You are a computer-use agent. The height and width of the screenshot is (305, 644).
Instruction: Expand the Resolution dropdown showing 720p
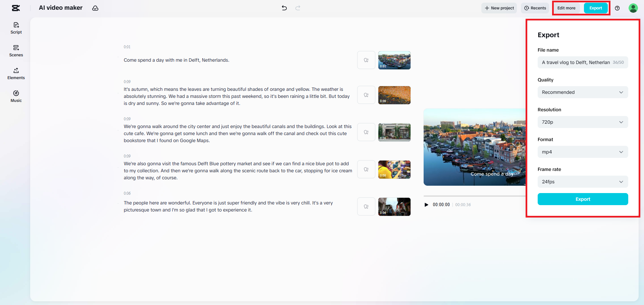pos(583,122)
